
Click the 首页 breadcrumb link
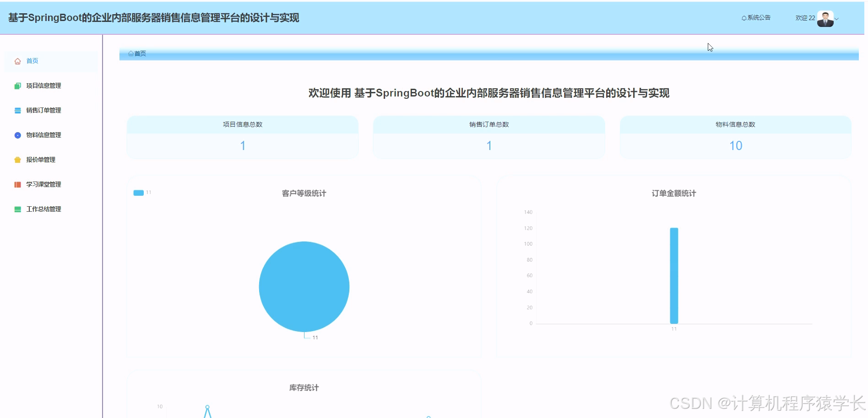click(x=139, y=54)
